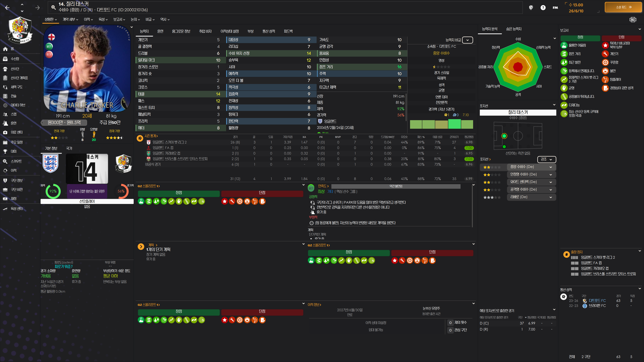The image size is (644, 362).
Task: Switch to the 통산 성적 tab
Action: tap(269, 31)
